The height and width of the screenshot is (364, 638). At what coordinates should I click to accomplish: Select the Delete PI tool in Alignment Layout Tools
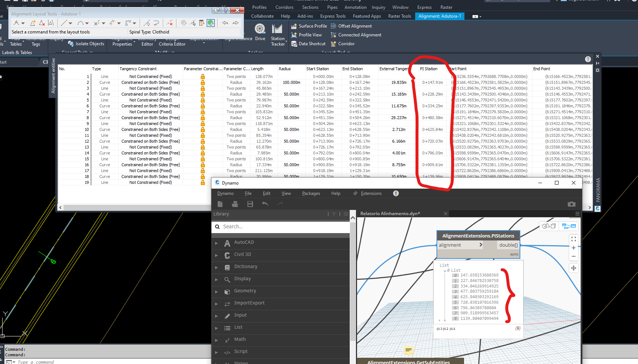42,23
